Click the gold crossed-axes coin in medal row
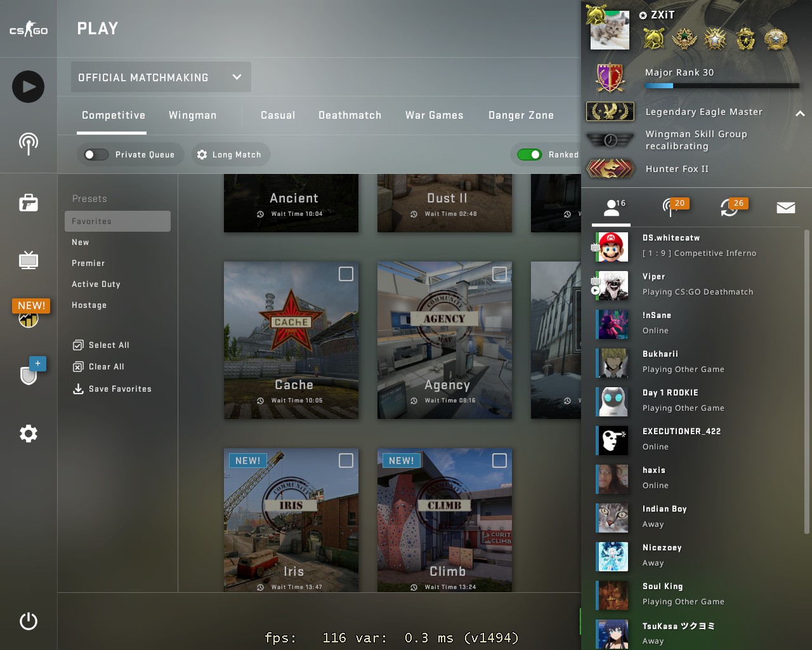 (x=653, y=39)
